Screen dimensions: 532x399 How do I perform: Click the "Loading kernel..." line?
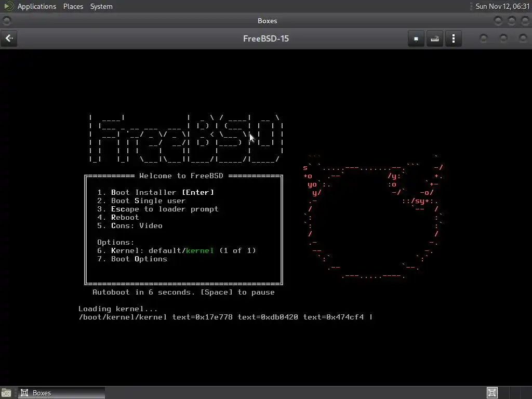click(x=118, y=309)
